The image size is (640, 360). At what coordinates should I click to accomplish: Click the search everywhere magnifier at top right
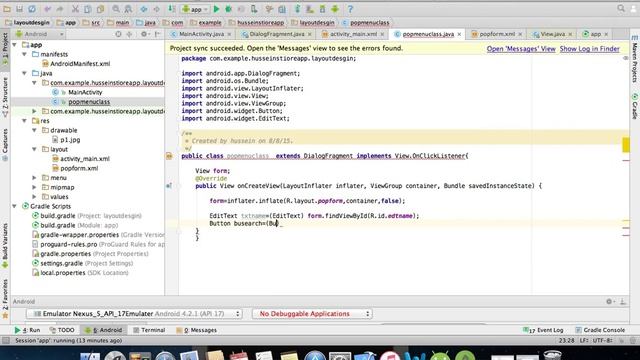pos(621,9)
